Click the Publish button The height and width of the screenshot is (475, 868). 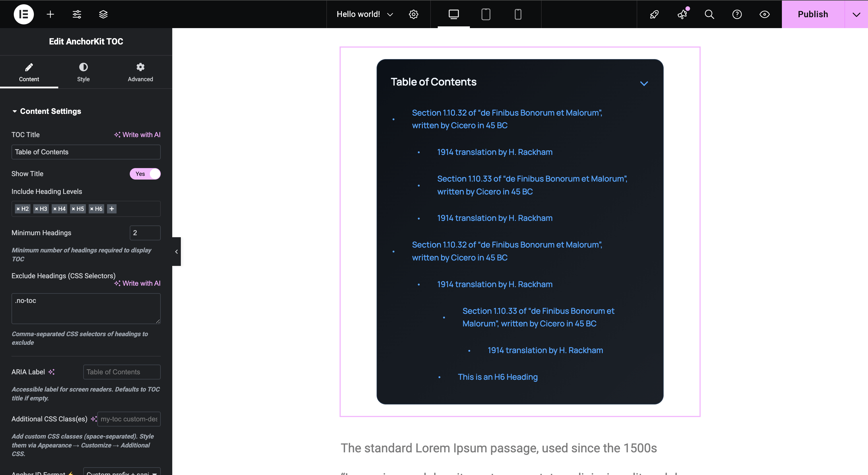[x=812, y=14]
